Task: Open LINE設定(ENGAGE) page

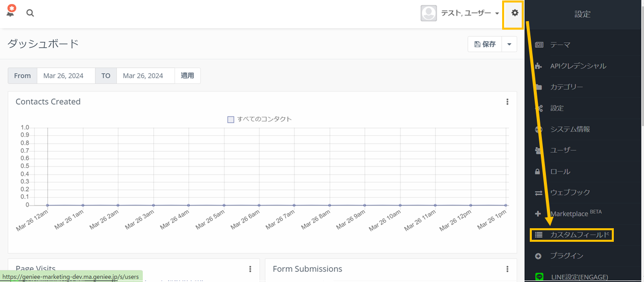Action: click(579, 277)
